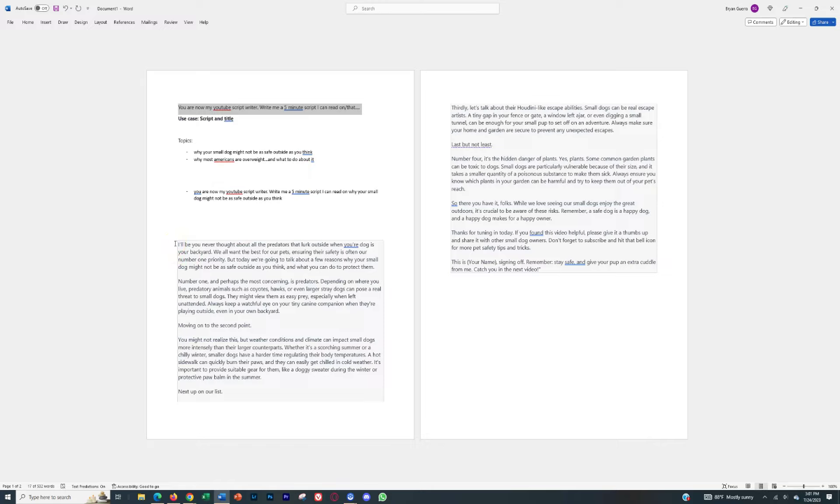The height and width of the screenshot is (504, 840).
Task: Toggle AutoSave off or on
Action: [x=42, y=8]
